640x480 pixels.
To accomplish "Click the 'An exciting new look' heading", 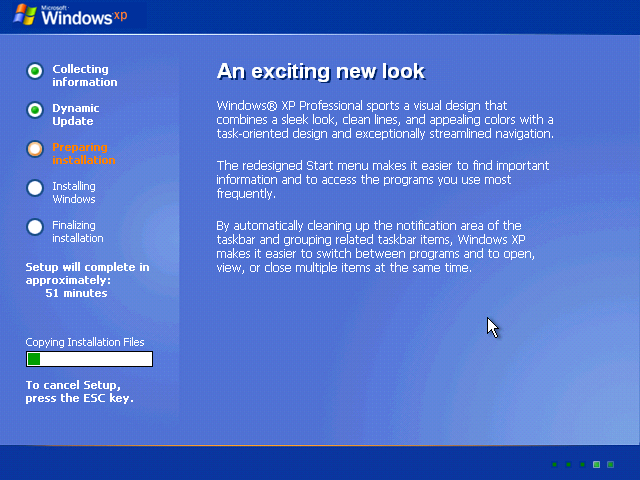I will (x=320, y=71).
